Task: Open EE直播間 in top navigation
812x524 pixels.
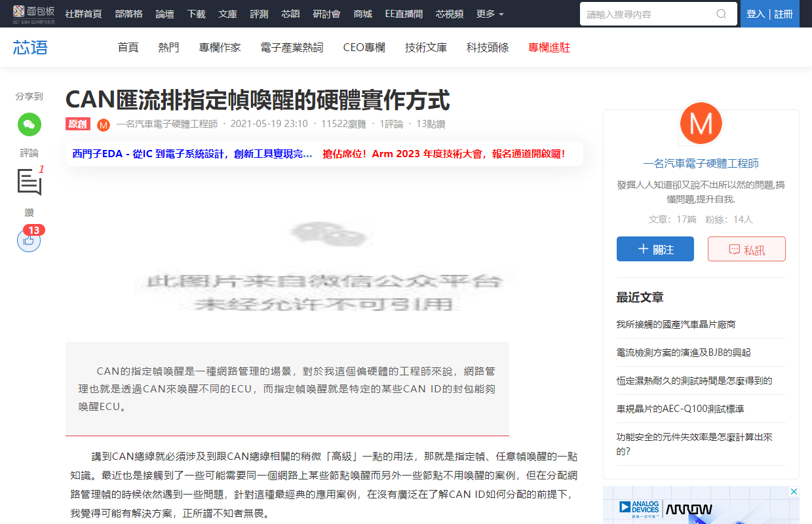Action: (x=404, y=14)
